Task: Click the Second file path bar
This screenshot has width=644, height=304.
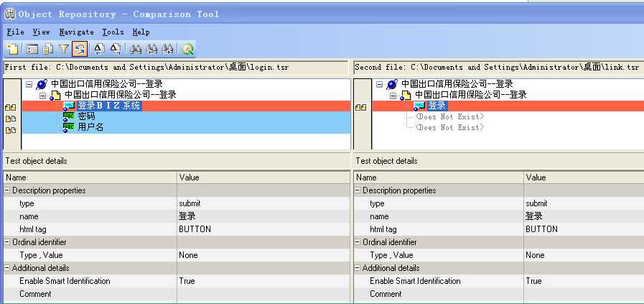Action: [498, 67]
